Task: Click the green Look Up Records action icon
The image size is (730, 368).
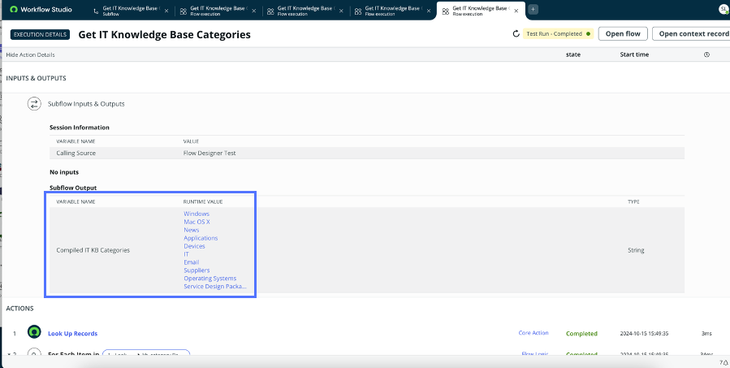Action: click(34, 332)
